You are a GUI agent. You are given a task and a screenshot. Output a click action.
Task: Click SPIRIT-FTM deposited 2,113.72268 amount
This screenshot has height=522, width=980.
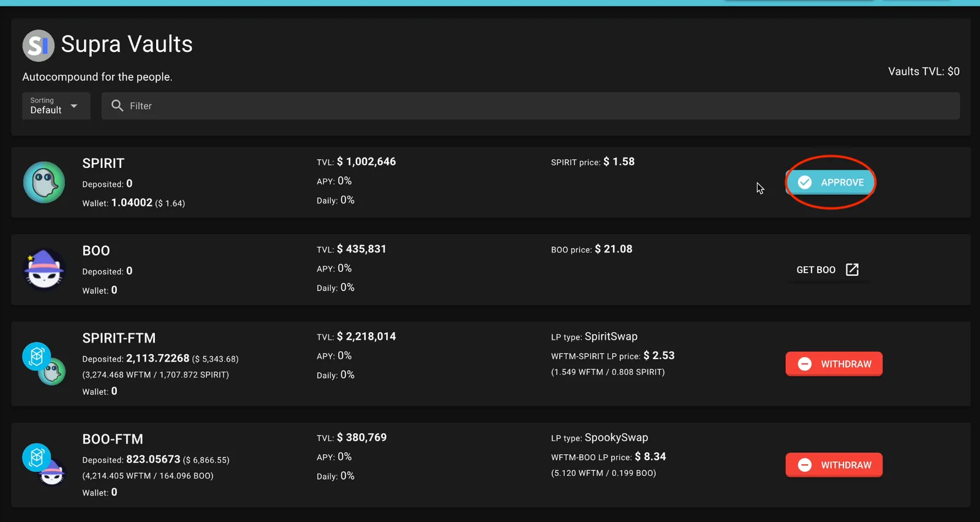point(158,358)
